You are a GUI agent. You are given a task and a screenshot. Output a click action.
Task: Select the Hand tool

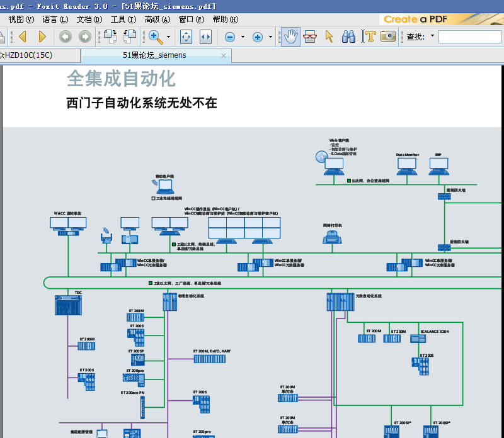pos(290,36)
